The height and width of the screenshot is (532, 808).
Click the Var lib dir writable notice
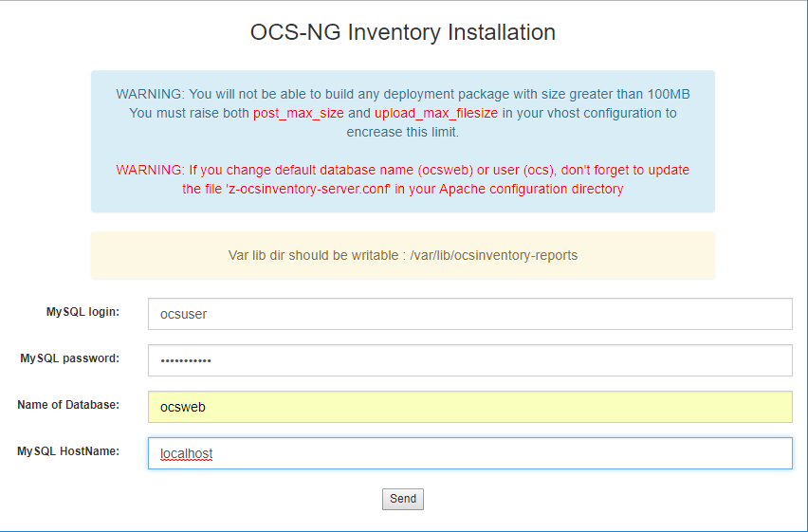pyautogui.click(x=403, y=255)
